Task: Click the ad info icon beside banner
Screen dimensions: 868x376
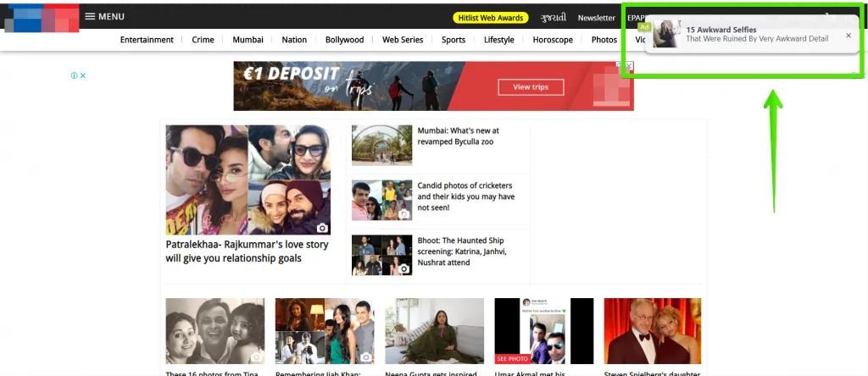Action: point(75,75)
